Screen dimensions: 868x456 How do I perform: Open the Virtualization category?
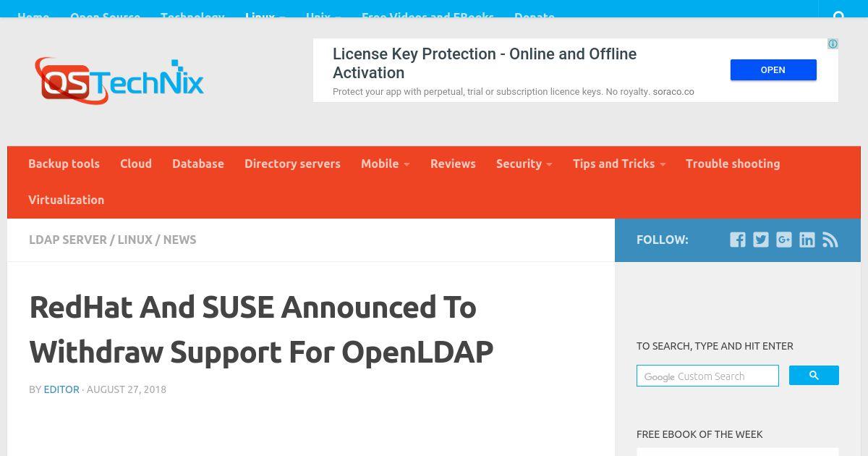[66, 200]
